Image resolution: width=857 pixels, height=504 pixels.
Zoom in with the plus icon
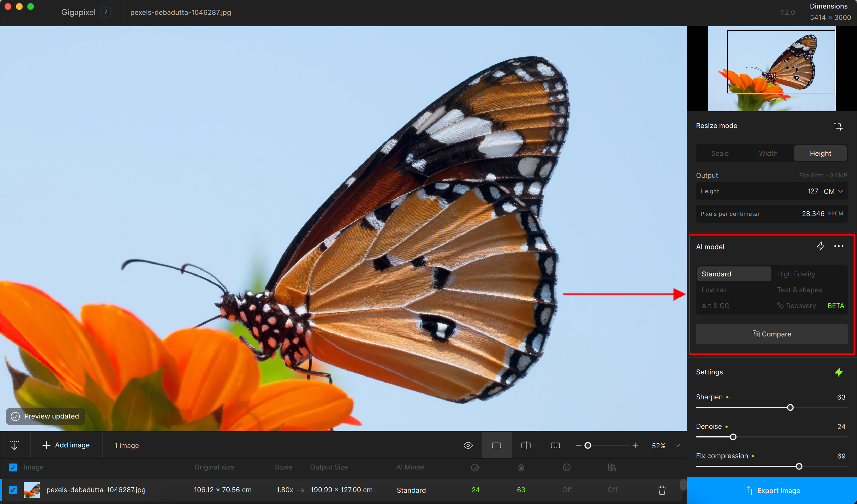(x=635, y=445)
